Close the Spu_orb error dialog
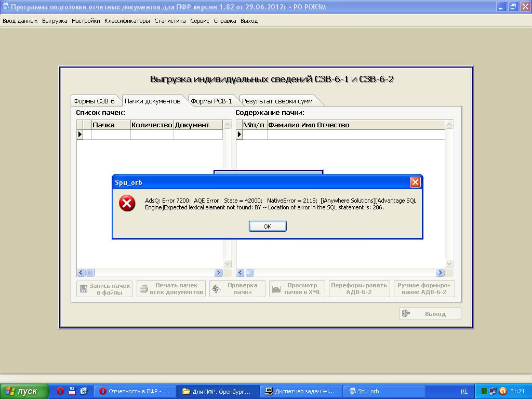This screenshot has width=532, height=399. point(415,182)
